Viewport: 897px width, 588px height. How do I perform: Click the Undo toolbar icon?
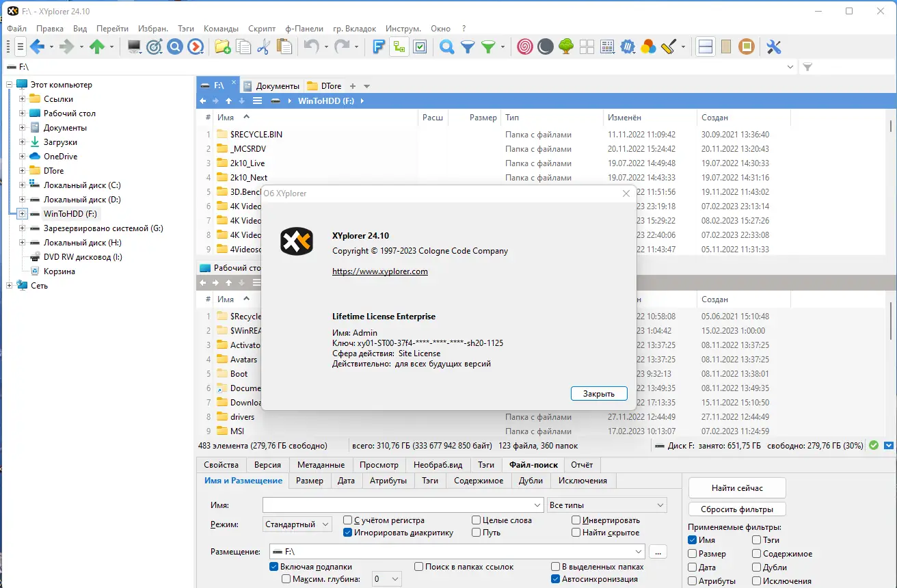click(313, 46)
